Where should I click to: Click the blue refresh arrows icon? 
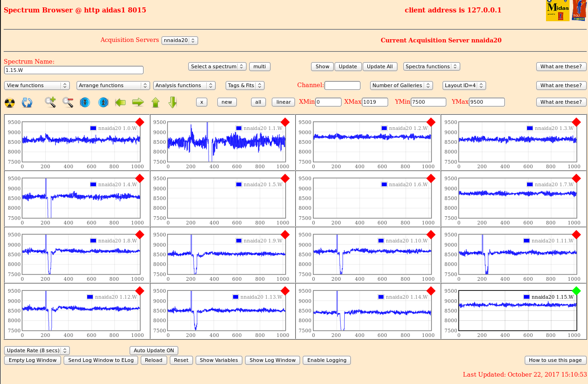click(x=27, y=102)
